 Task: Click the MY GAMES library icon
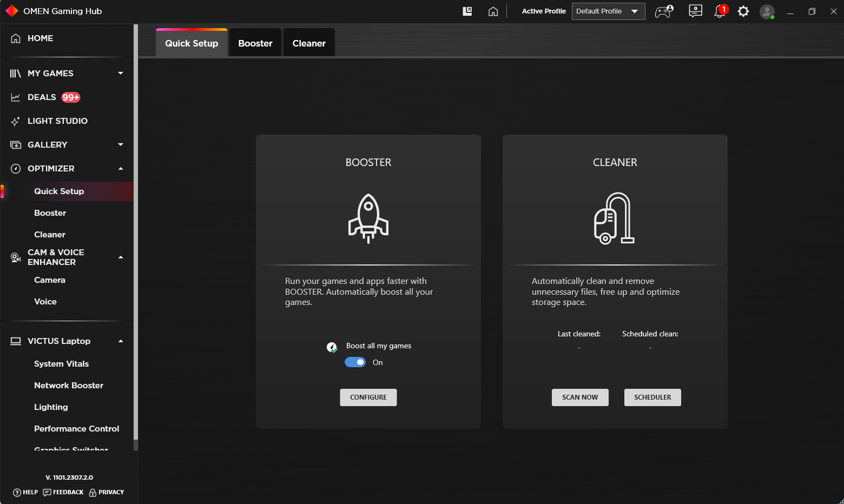coord(16,74)
